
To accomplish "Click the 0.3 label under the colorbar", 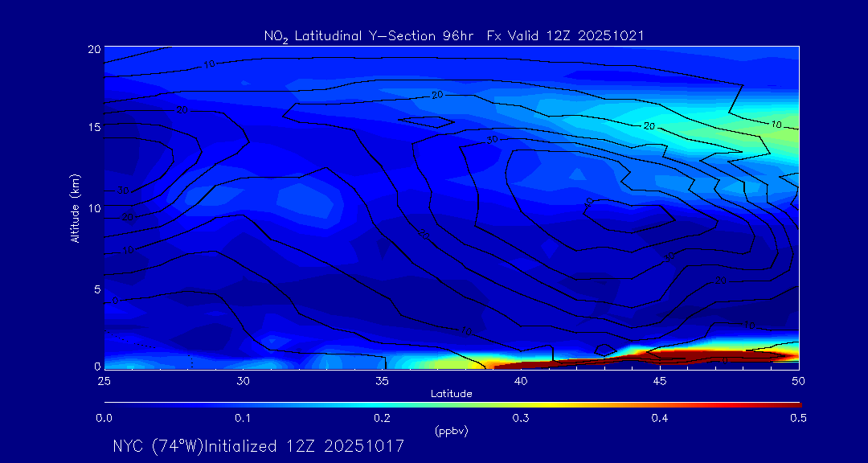I will [521, 418].
